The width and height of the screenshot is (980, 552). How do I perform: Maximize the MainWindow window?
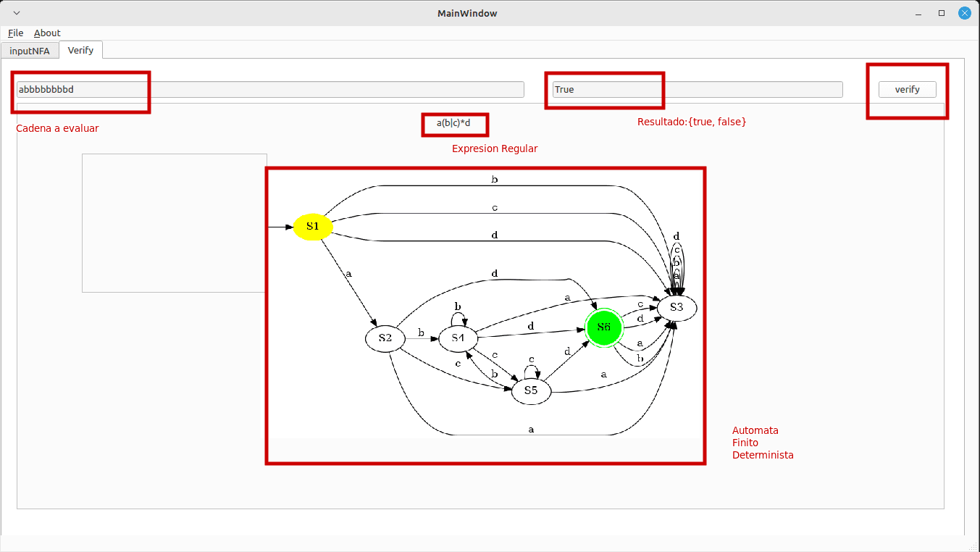[942, 13]
